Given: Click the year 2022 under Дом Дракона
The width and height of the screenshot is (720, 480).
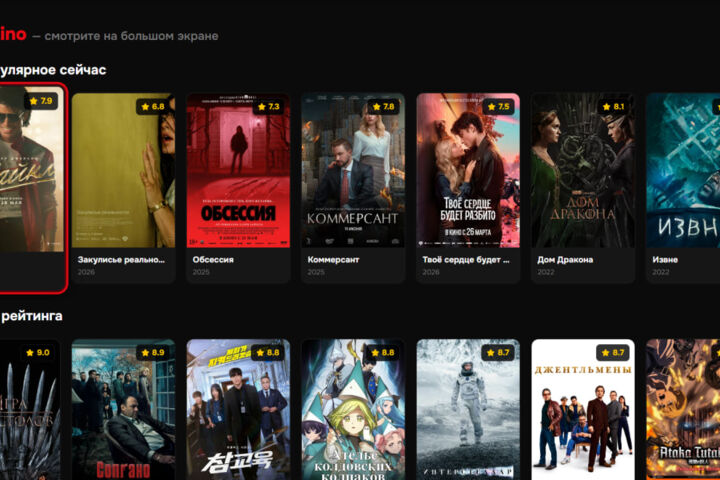Looking at the screenshot, I should click(x=546, y=272).
